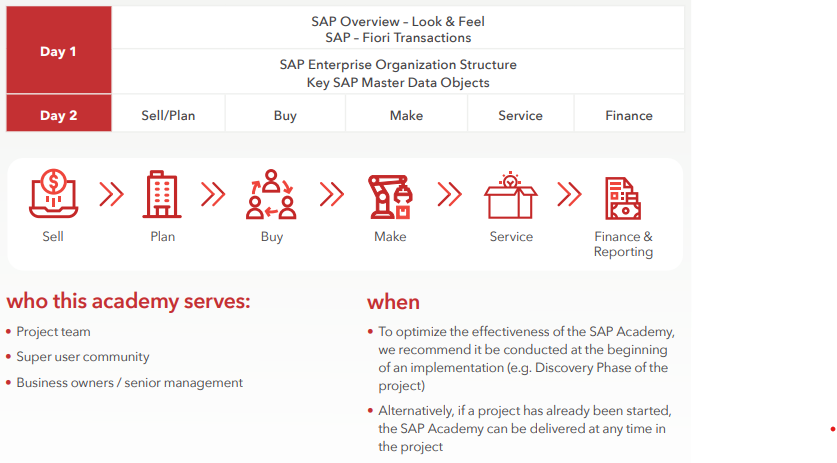The width and height of the screenshot is (837, 463).
Task: Click the double chevron between Plan and Buy
Action: click(213, 194)
